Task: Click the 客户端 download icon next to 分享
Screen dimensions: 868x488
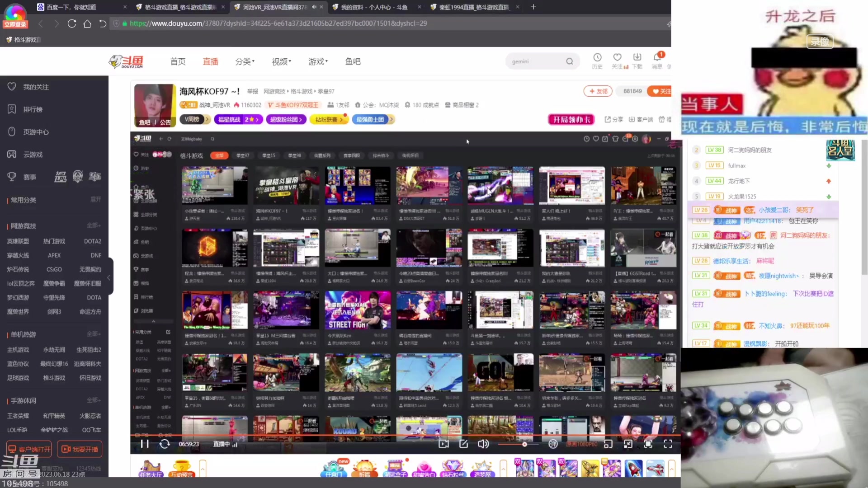Action: tap(641, 119)
